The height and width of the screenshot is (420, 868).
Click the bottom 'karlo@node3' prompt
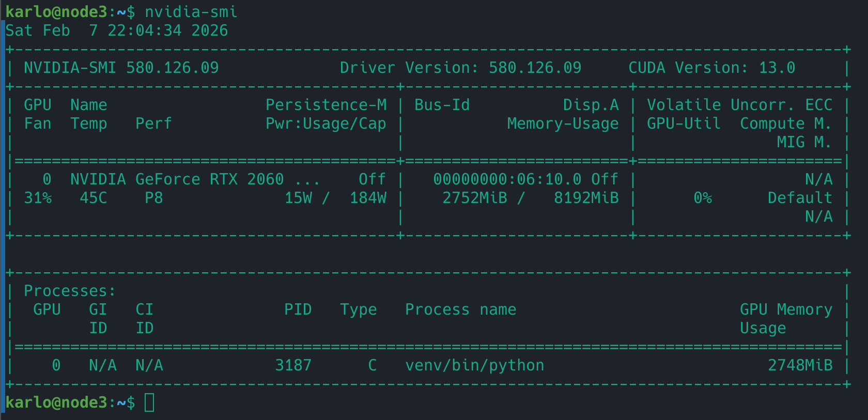[x=56, y=402]
